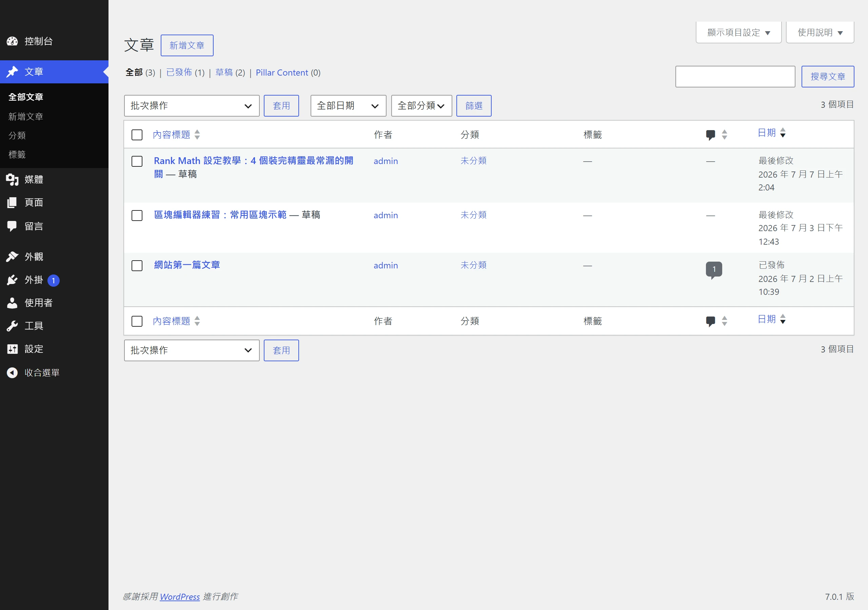Open the 工具 wrench icon

[x=12, y=326]
